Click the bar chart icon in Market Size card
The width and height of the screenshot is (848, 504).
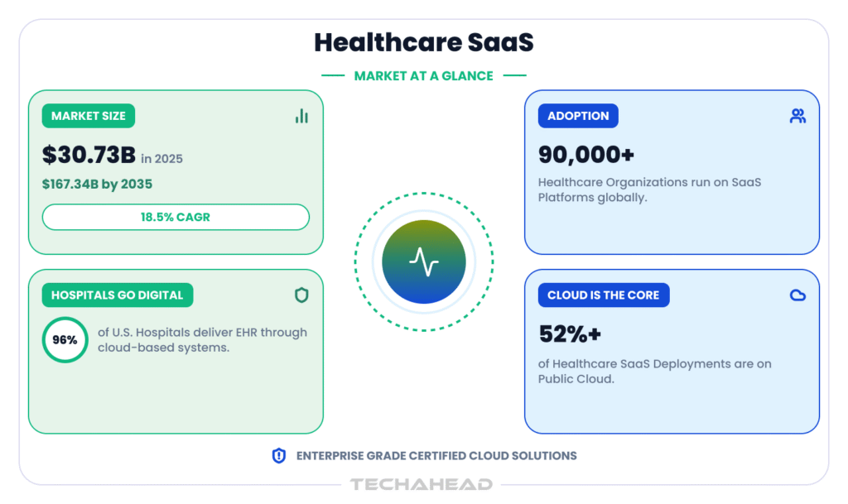click(301, 116)
